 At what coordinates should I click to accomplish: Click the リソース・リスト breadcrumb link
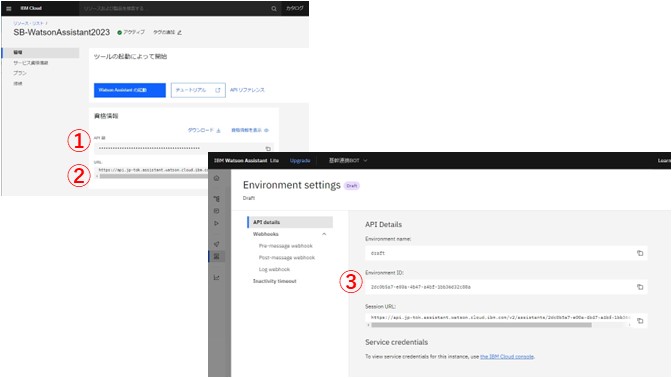29,23
